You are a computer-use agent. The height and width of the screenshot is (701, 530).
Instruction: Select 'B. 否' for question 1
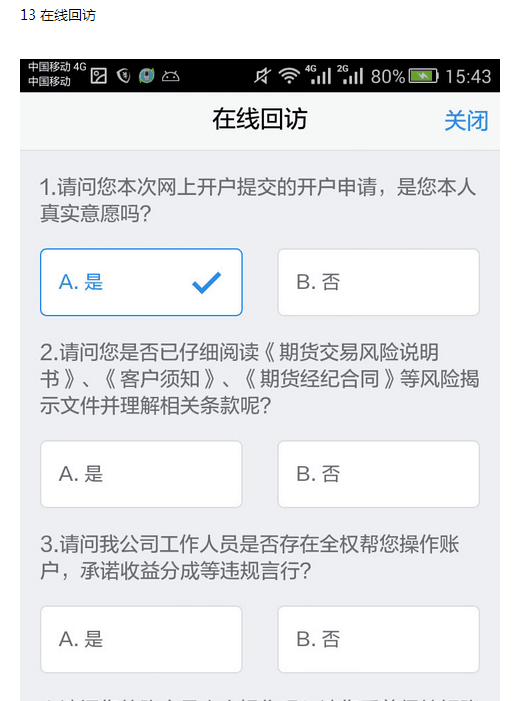(x=379, y=282)
